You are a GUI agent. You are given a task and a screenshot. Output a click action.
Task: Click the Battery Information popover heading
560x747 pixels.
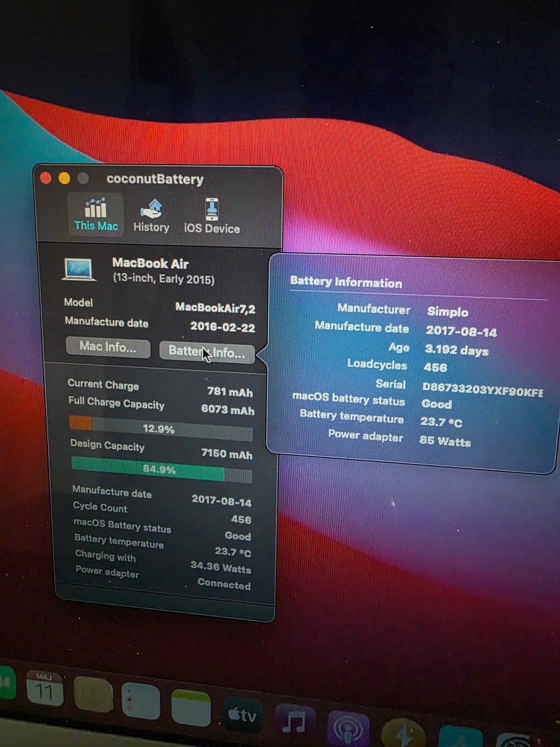pos(346,282)
